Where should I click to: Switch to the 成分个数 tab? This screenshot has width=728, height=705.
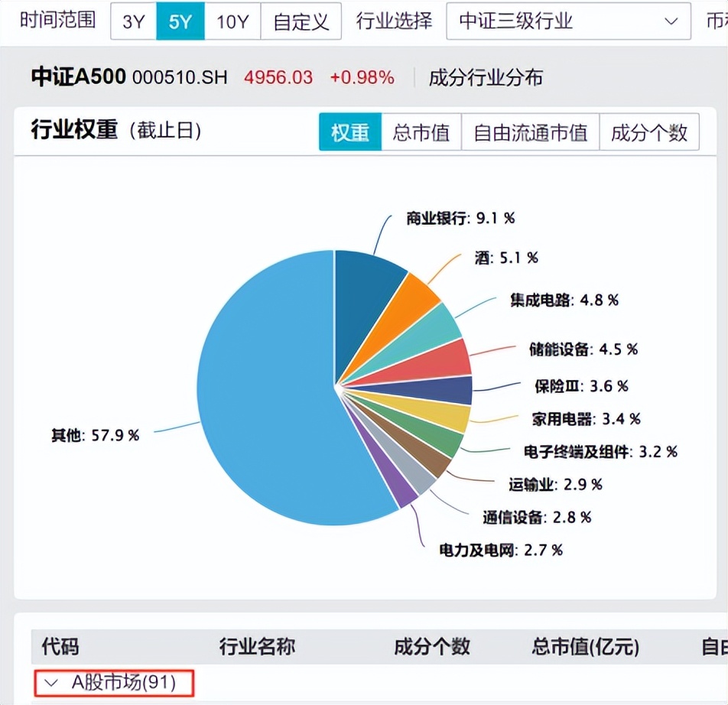click(x=649, y=132)
